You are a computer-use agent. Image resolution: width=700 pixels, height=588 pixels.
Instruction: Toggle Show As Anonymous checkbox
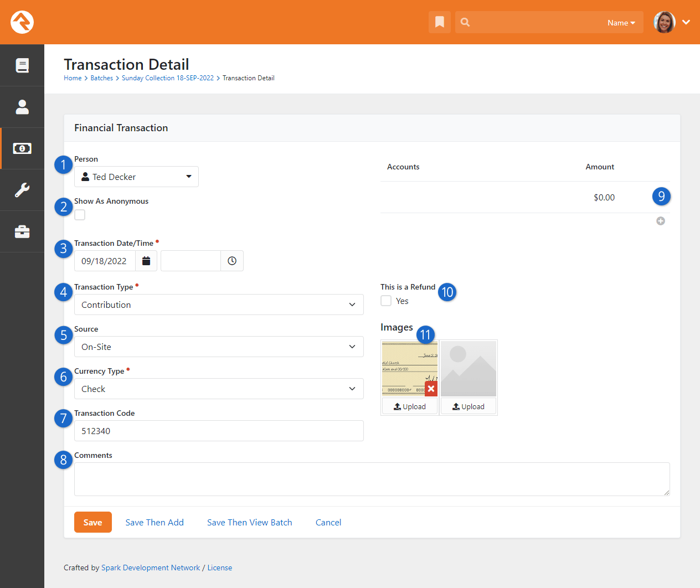pos(80,215)
